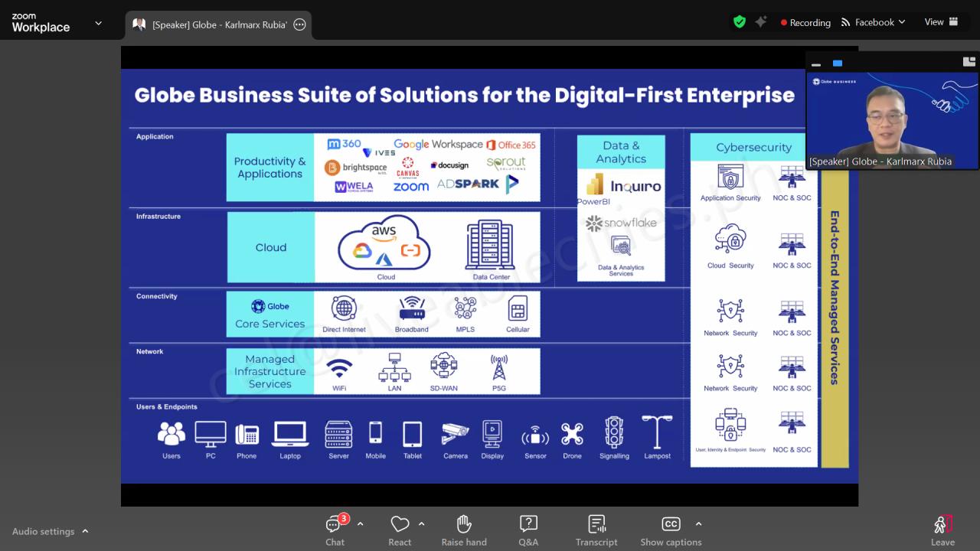
Task: Click 'End-to-End Managed Services' vertical label
Action: (835, 298)
